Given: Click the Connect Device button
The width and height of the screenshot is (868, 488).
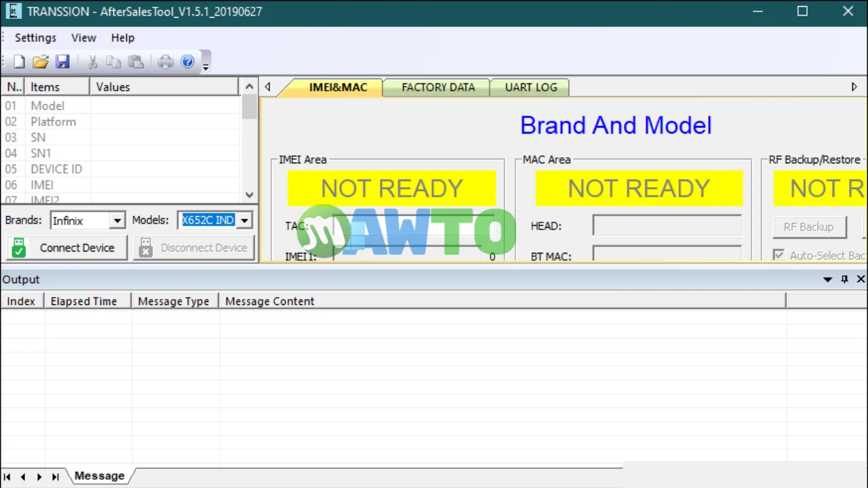Looking at the screenshot, I should [66, 248].
